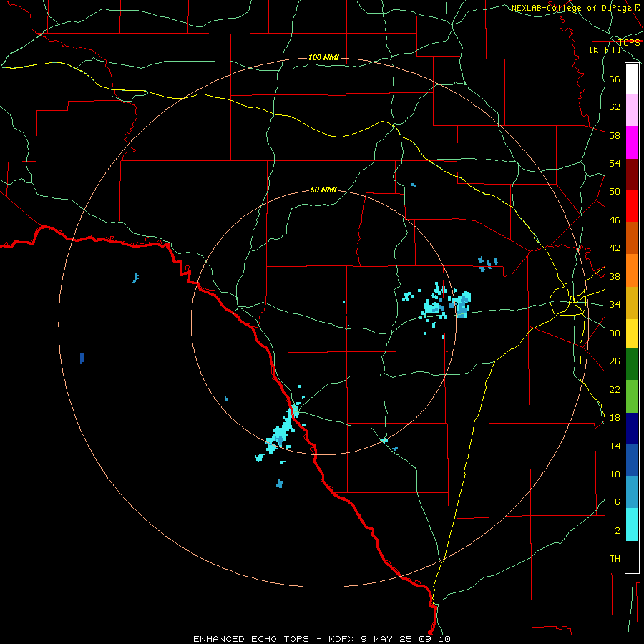Click the gold 38 kft legend swatch
The image size is (644, 644).
tap(632, 303)
